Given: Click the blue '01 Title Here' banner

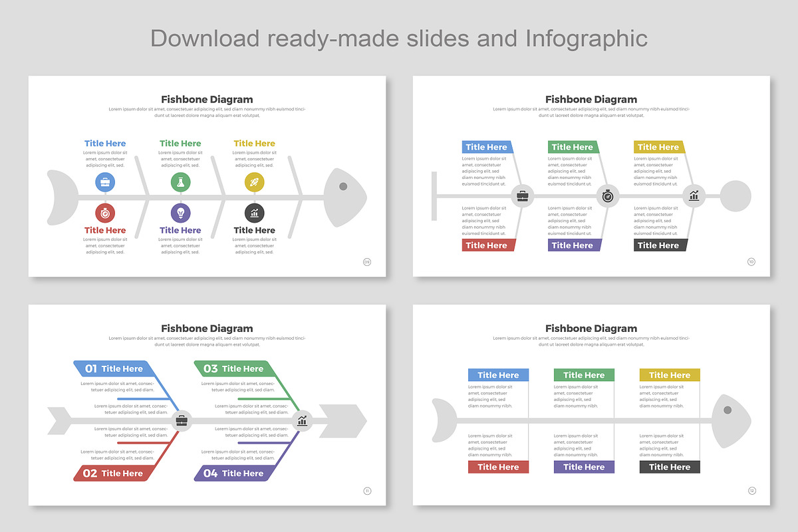Looking at the screenshot, I should point(114,368).
